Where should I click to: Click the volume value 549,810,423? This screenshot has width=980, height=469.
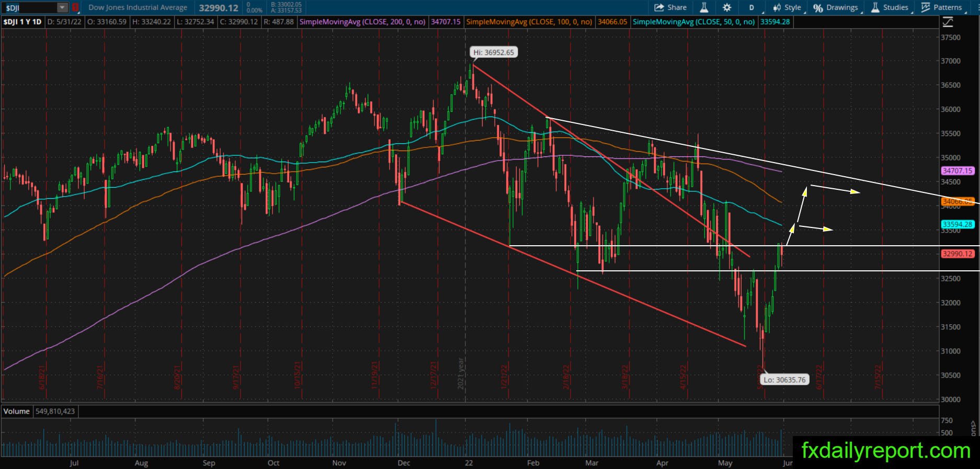tap(55, 411)
